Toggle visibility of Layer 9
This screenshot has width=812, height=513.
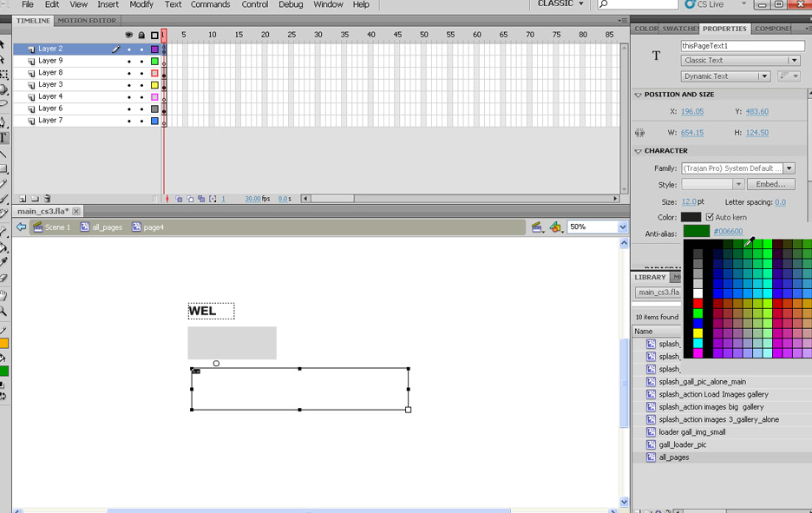(129, 62)
